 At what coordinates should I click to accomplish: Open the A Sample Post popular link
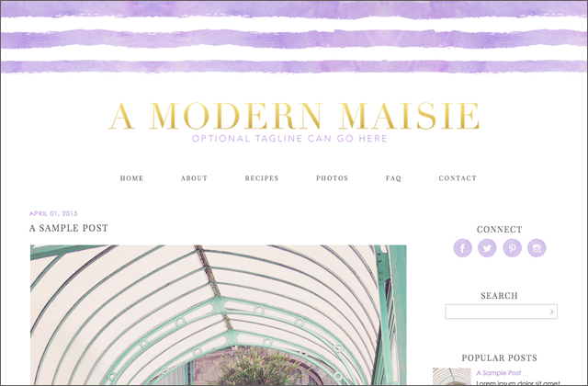coord(499,373)
